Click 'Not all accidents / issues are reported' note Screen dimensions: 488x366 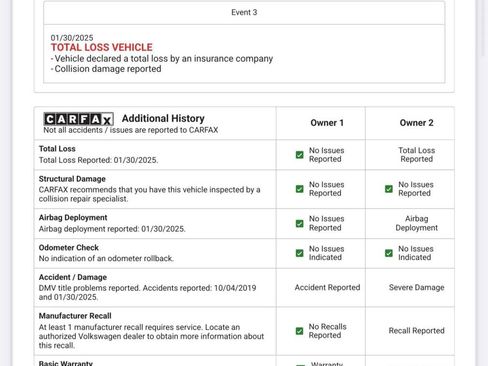point(131,130)
